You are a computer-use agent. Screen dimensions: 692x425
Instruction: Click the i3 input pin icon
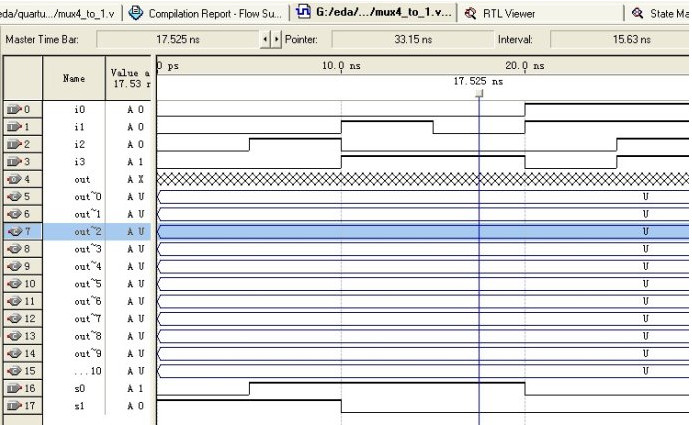click(x=14, y=162)
